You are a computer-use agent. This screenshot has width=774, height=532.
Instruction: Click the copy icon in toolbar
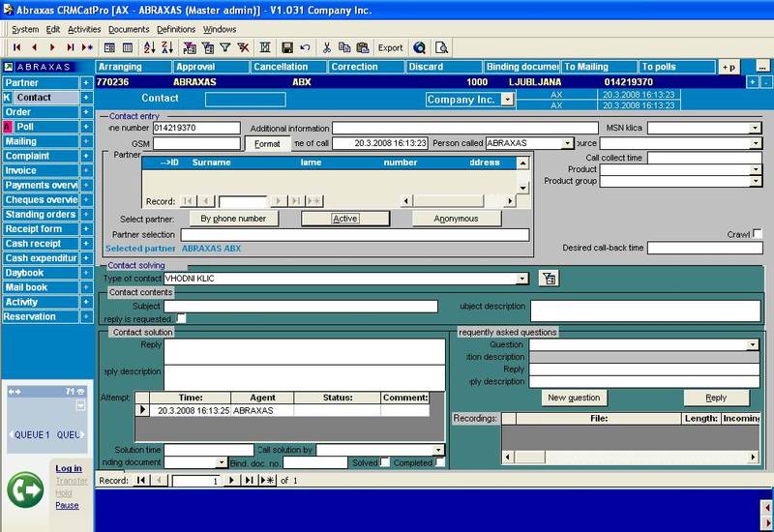click(344, 47)
